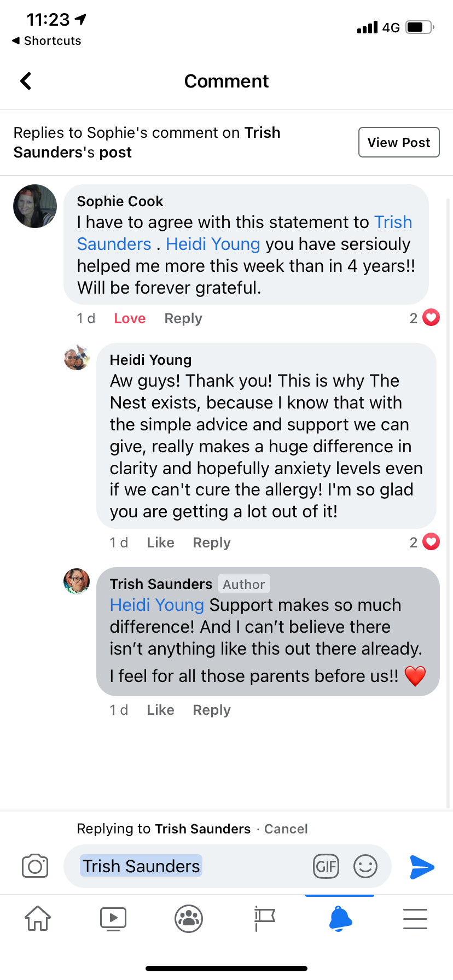Open the hamburger menu tab

[415, 918]
